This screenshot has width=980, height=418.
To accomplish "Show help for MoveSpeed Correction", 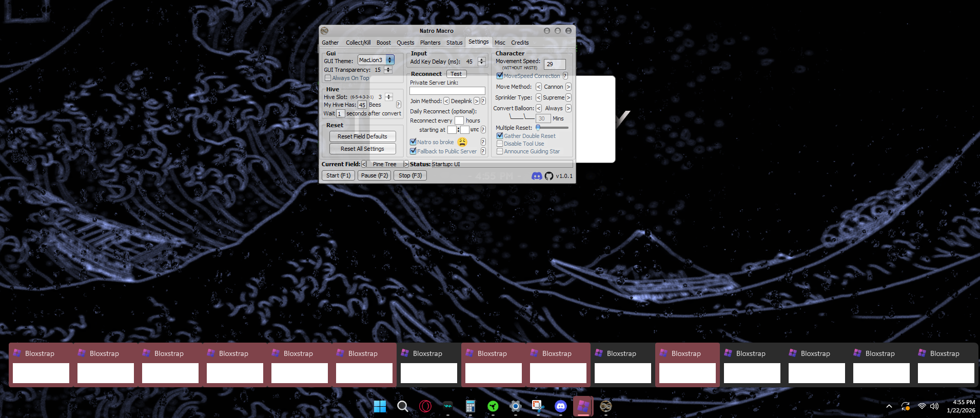I will 565,76.
